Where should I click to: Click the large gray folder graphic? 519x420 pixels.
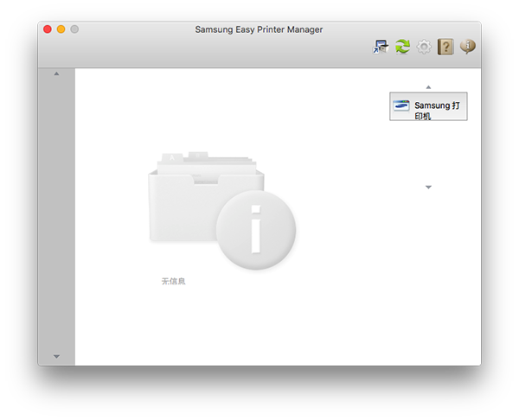tap(186, 199)
